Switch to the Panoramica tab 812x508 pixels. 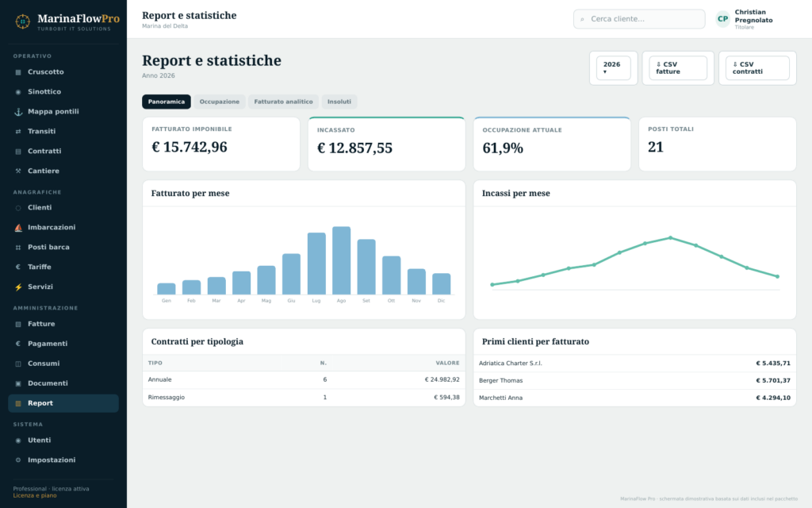click(167, 102)
